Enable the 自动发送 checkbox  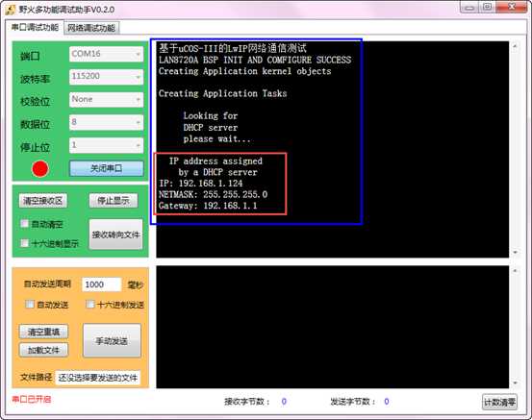coord(30,304)
